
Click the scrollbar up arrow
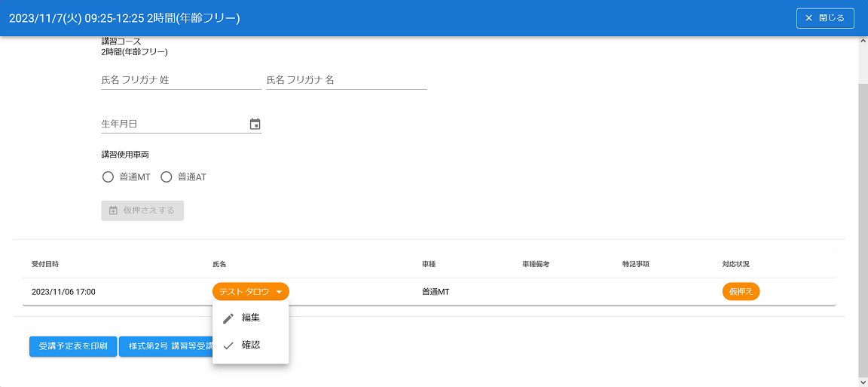coord(863,41)
